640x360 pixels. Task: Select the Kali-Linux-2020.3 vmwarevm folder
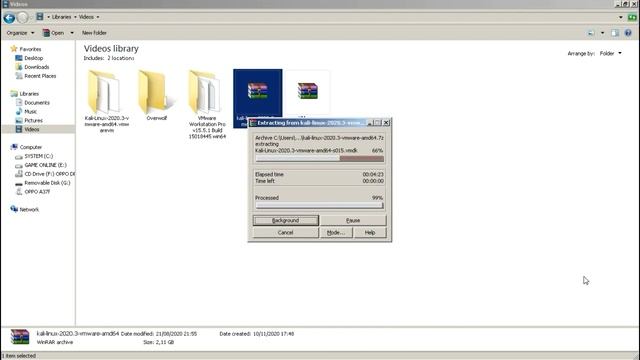click(x=107, y=101)
